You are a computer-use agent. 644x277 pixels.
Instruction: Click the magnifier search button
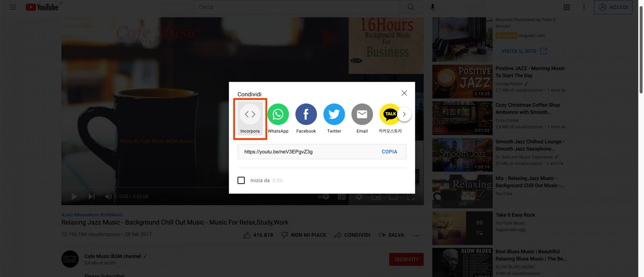411,7
